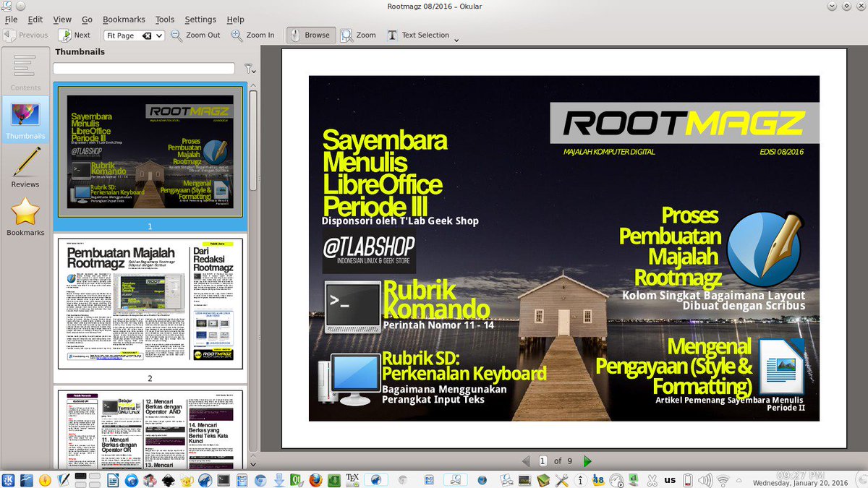This screenshot has height=488, width=868.
Task: Open the Go menu
Action: (87, 20)
